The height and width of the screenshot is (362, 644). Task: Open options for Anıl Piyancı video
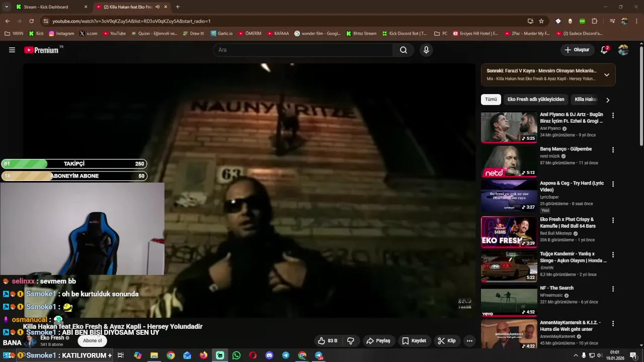click(x=613, y=115)
